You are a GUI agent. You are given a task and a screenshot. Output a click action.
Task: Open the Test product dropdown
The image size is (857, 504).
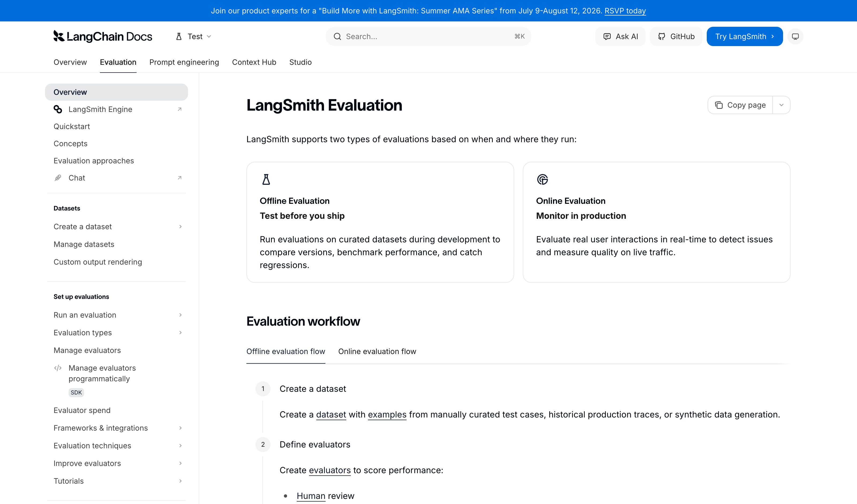pyautogui.click(x=194, y=36)
